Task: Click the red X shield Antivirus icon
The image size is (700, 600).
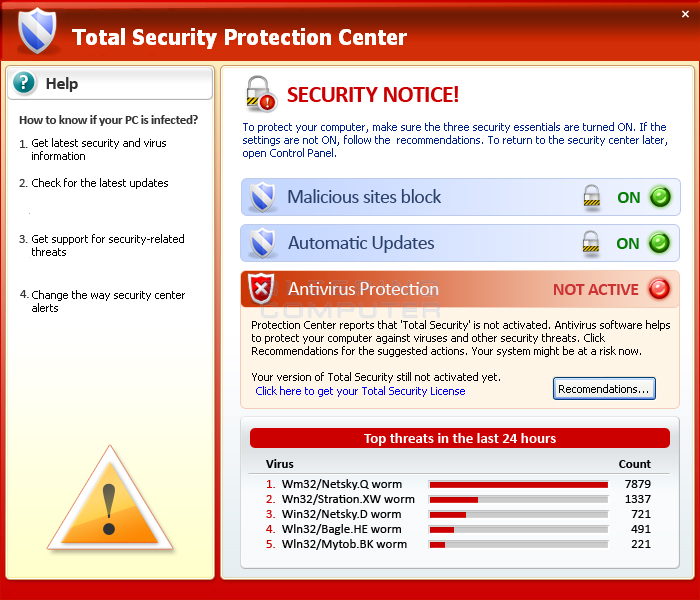Action: (x=261, y=288)
